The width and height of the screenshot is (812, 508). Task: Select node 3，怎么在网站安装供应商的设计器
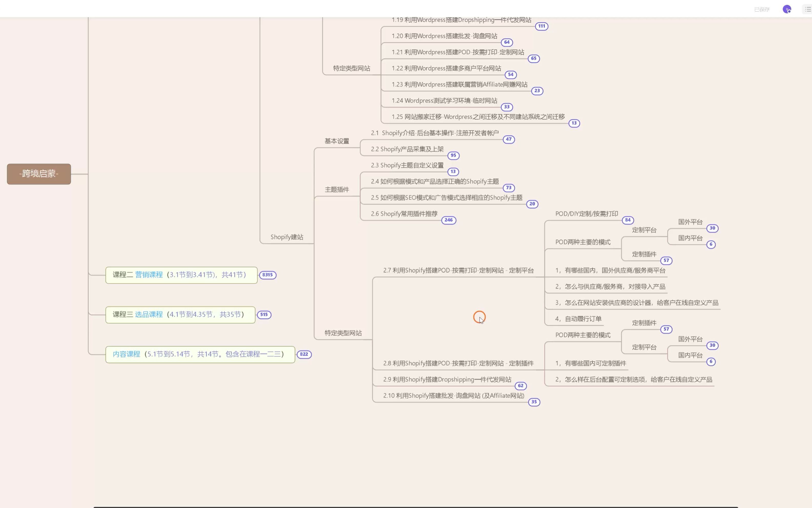coord(637,303)
